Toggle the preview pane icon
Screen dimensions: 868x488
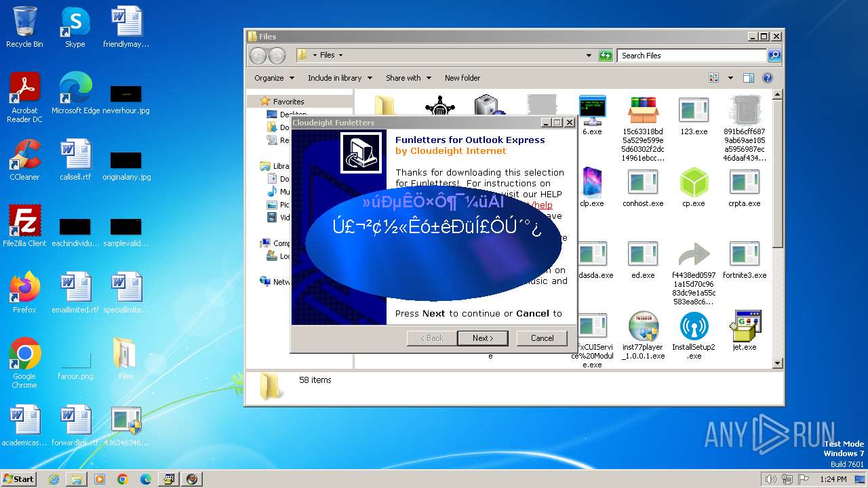749,78
